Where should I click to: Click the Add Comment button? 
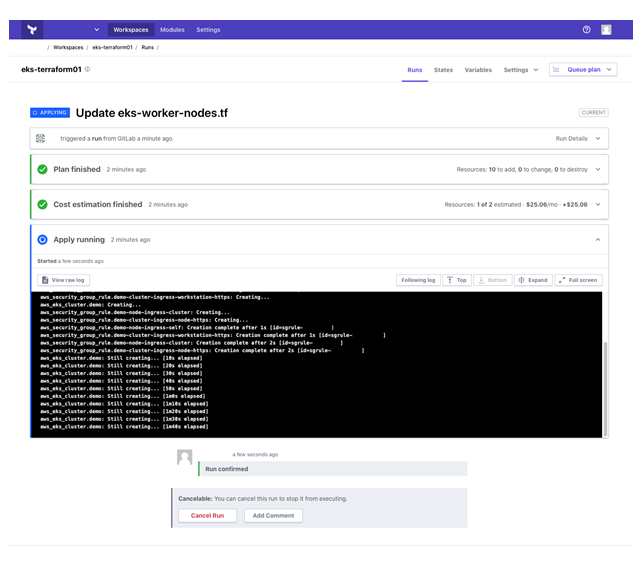point(273,515)
